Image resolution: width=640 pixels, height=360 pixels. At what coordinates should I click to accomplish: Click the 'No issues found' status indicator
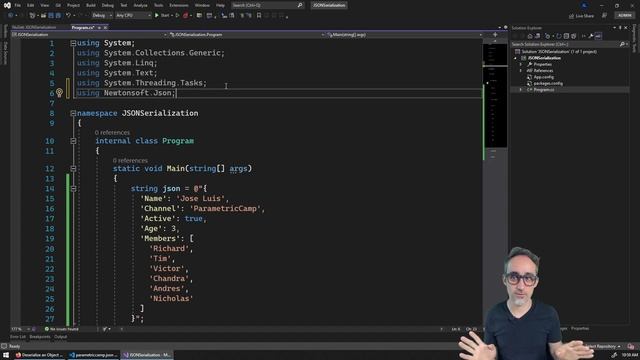pyautogui.click(x=62, y=329)
